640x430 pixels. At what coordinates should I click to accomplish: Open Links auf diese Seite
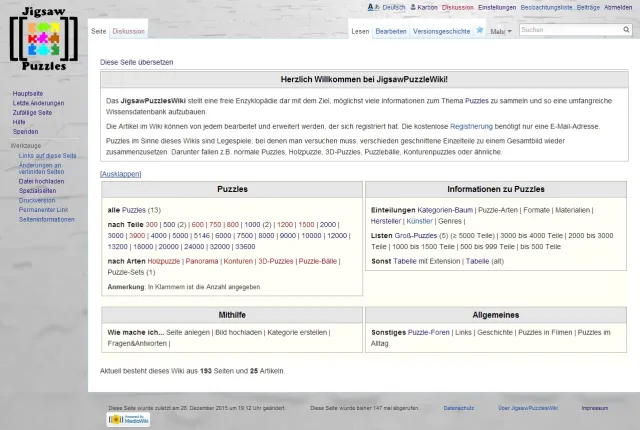tap(47, 155)
